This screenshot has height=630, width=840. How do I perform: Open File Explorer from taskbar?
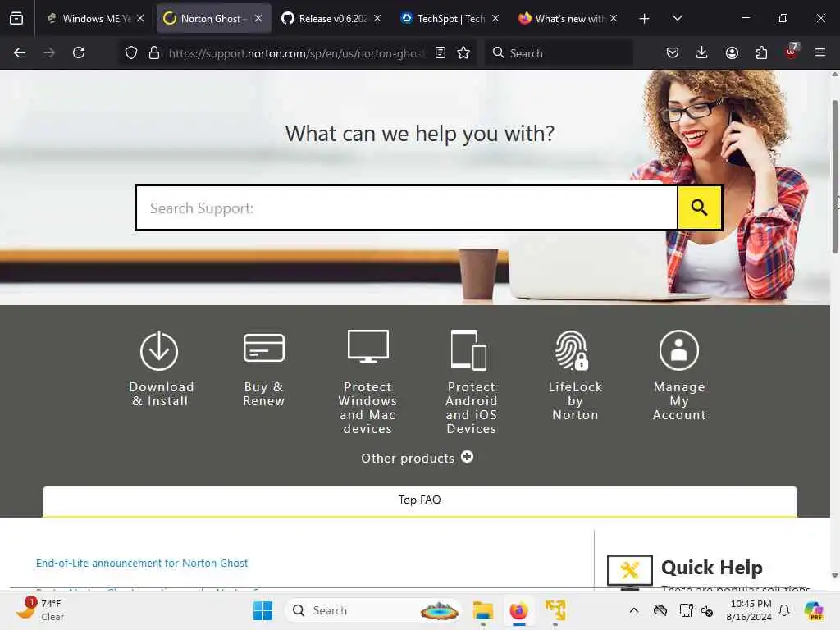(x=482, y=610)
